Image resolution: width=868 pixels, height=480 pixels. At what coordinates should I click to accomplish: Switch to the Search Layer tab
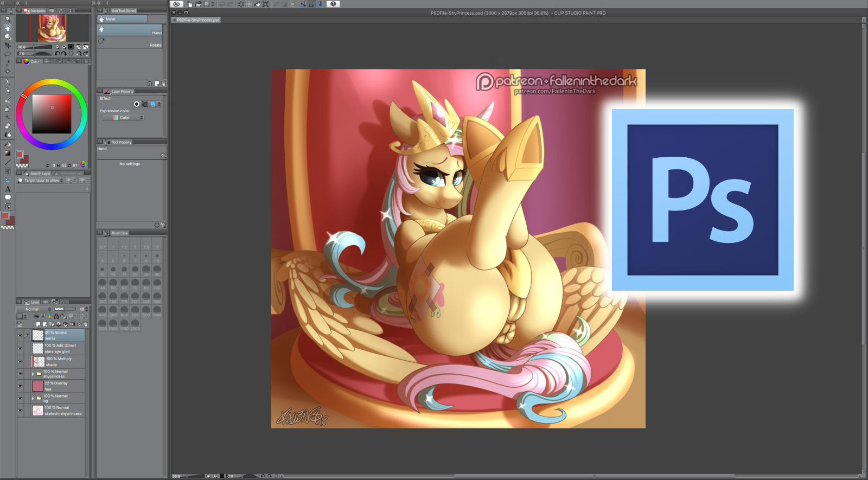(37, 174)
